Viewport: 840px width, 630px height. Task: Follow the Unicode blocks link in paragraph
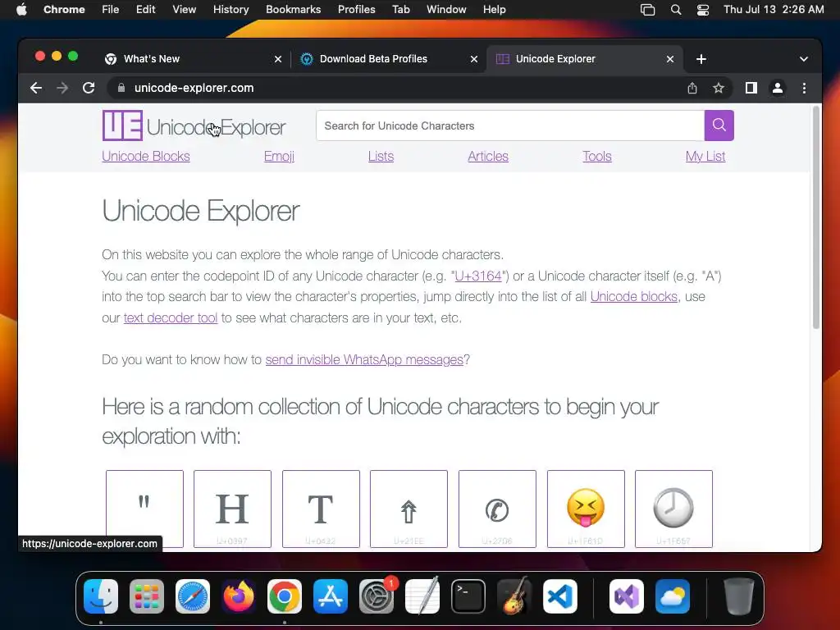coord(634,296)
